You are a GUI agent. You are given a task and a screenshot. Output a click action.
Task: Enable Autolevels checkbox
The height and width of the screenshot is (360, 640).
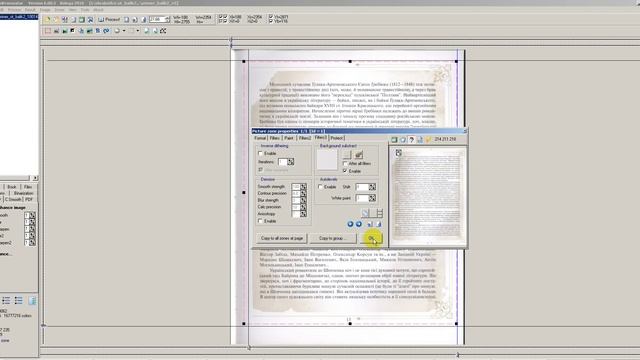click(x=320, y=187)
